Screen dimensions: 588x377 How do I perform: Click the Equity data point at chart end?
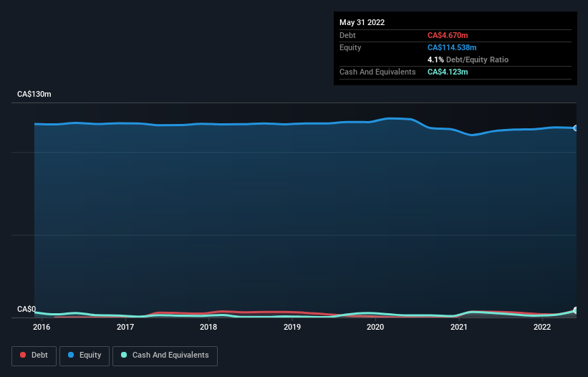(x=575, y=128)
